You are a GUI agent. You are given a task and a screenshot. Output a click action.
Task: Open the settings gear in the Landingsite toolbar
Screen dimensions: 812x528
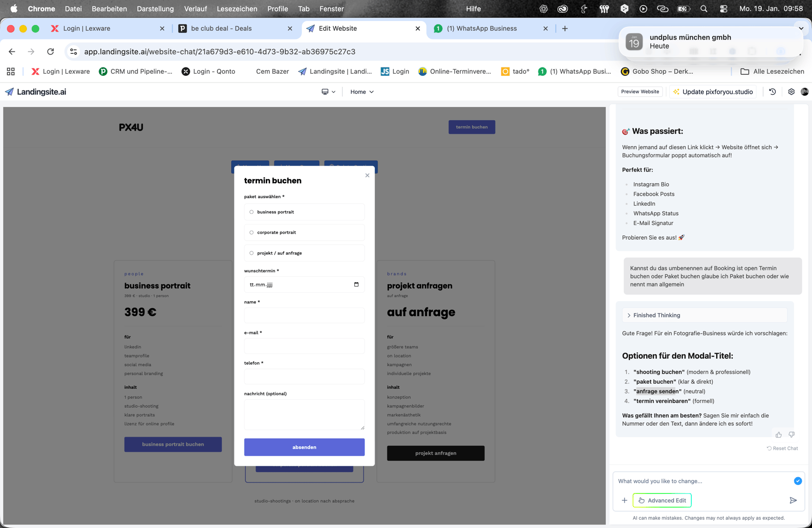click(791, 92)
